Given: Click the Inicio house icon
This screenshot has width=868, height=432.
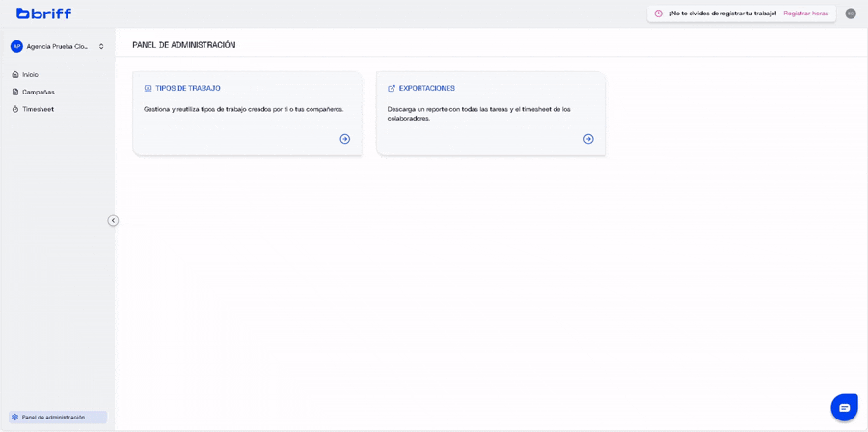Looking at the screenshot, I should pos(15,74).
